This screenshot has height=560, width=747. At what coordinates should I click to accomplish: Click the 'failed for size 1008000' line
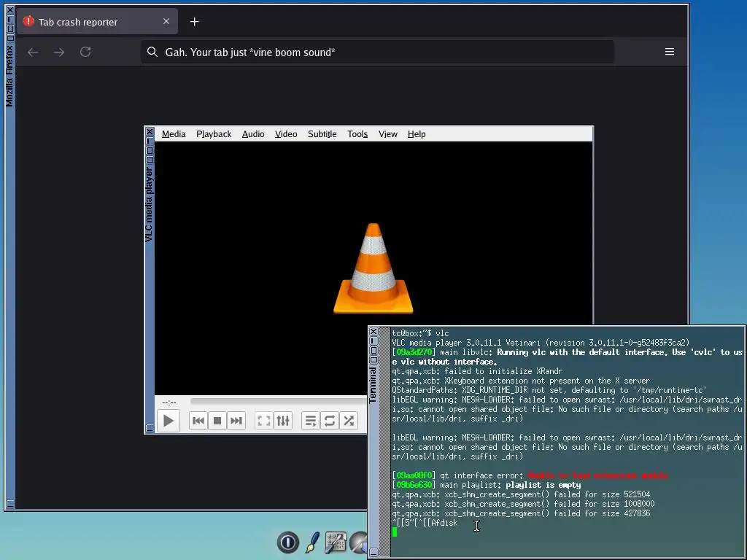click(523, 505)
